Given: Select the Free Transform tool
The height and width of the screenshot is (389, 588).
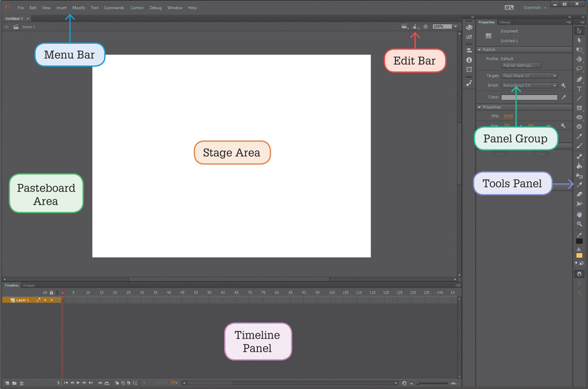Looking at the screenshot, I should 579,50.
